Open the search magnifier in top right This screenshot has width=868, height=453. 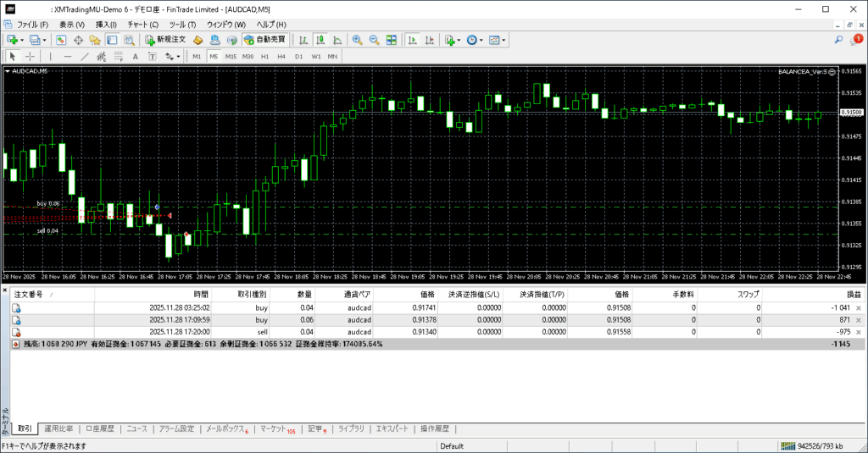pos(838,40)
